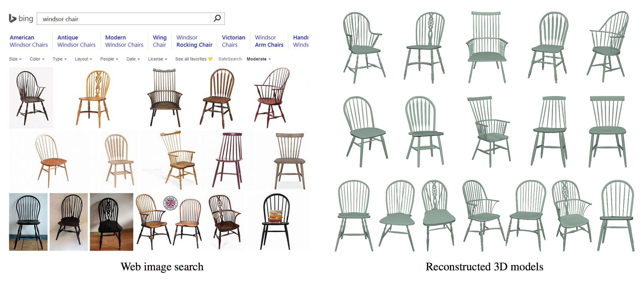Expand the Color filter dropdown
This screenshot has height=282, width=644.
[x=37, y=59]
